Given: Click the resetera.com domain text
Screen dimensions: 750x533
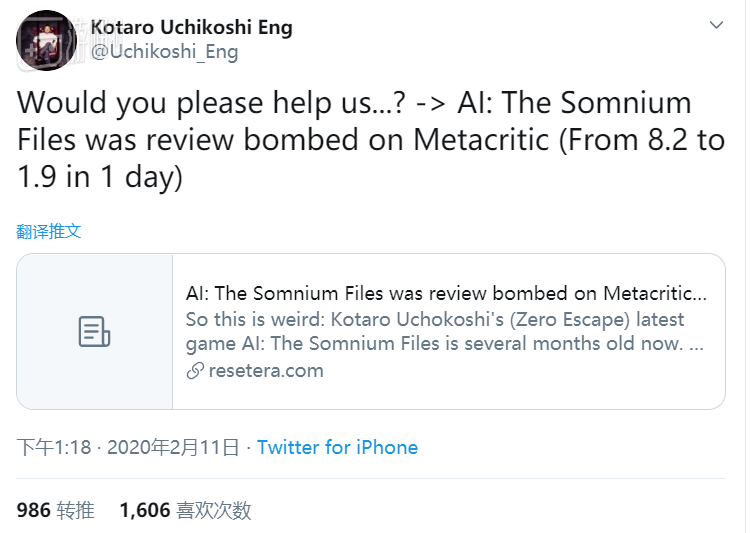Looking at the screenshot, I should (266, 371).
